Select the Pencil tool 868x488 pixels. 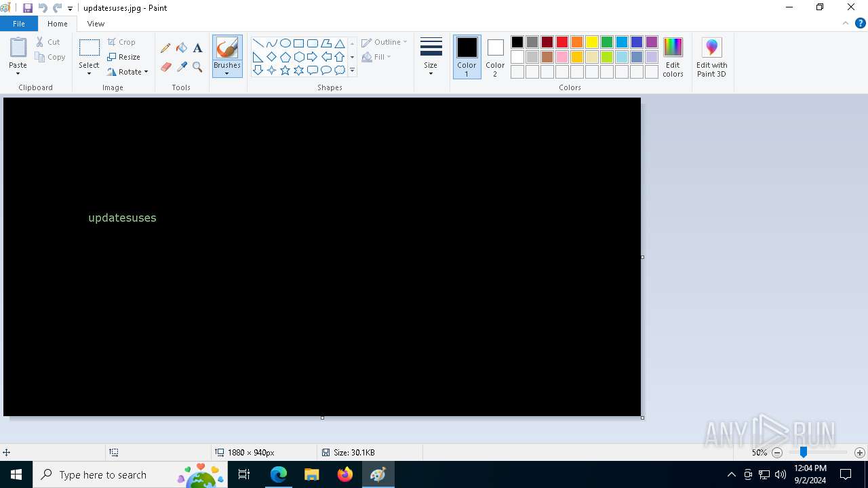tap(165, 48)
